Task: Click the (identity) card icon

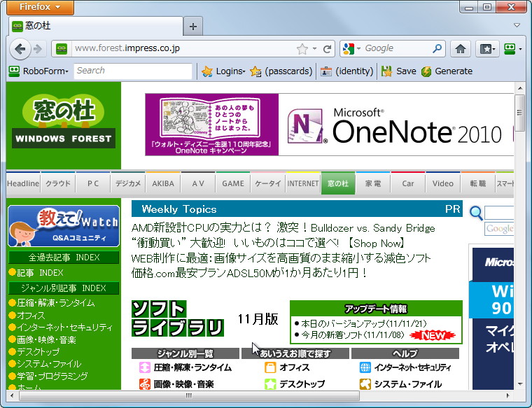Action: click(326, 71)
